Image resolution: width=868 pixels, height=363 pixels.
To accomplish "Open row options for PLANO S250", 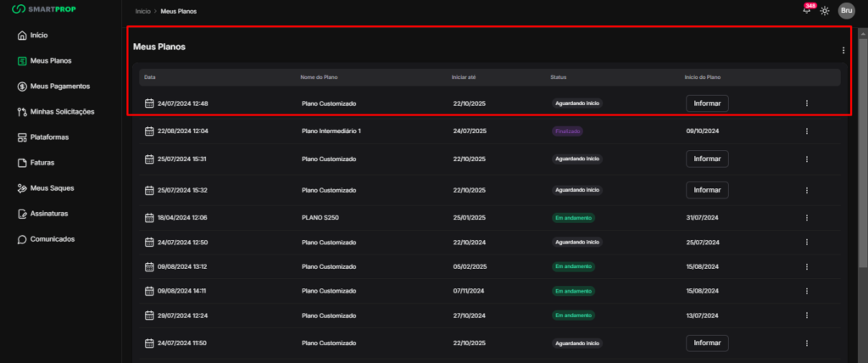I will 806,217.
